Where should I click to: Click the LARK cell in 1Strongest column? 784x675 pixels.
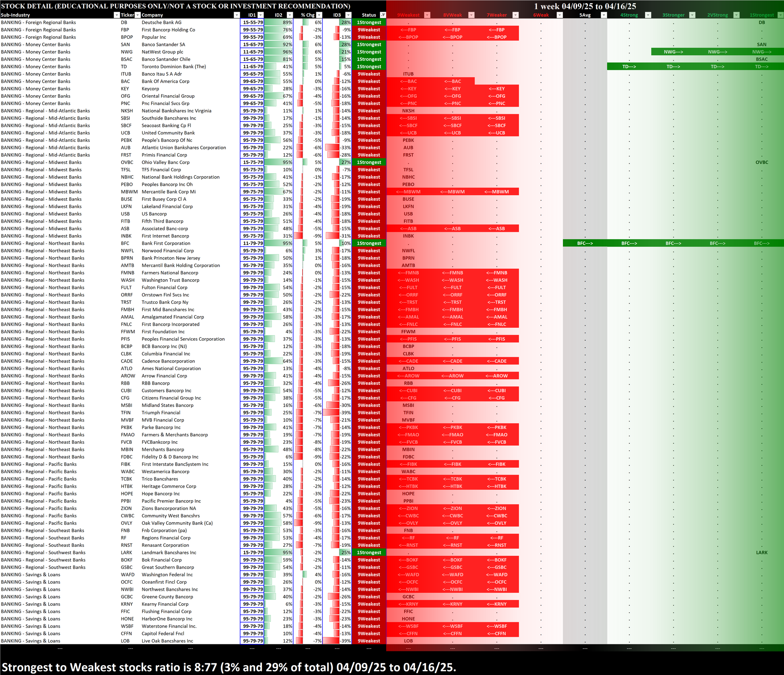[x=761, y=552]
